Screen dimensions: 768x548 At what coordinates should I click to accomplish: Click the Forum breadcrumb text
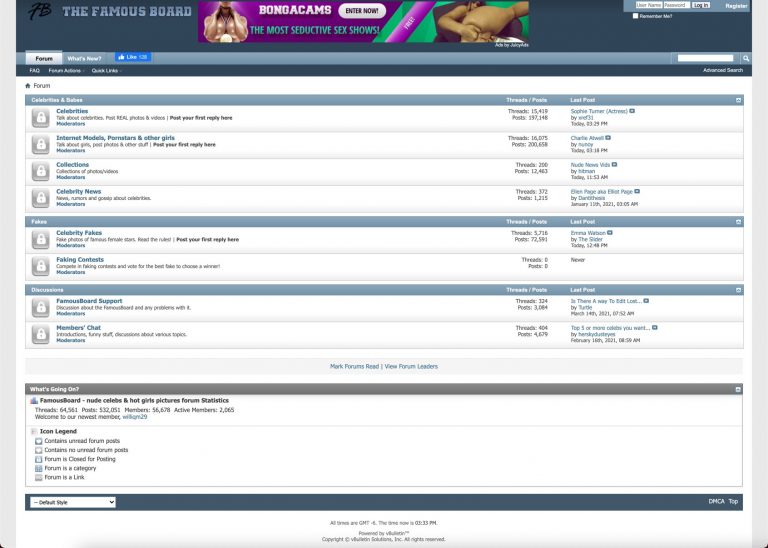point(42,86)
